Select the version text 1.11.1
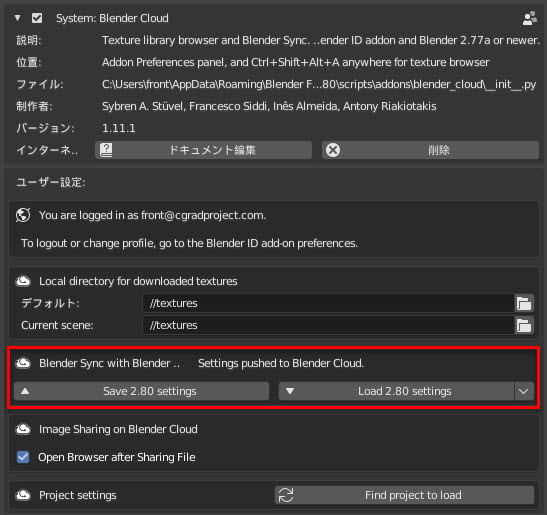The image size is (547, 515). pyautogui.click(x=119, y=128)
